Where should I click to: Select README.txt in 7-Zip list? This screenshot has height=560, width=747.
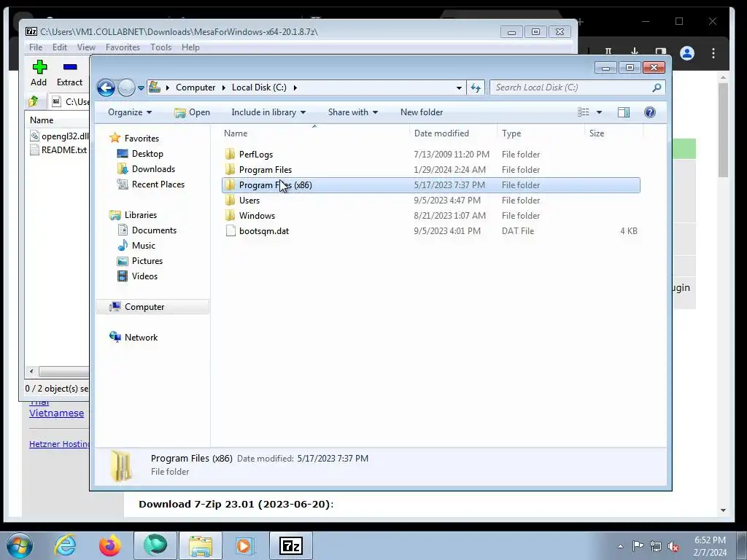[x=58, y=150]
